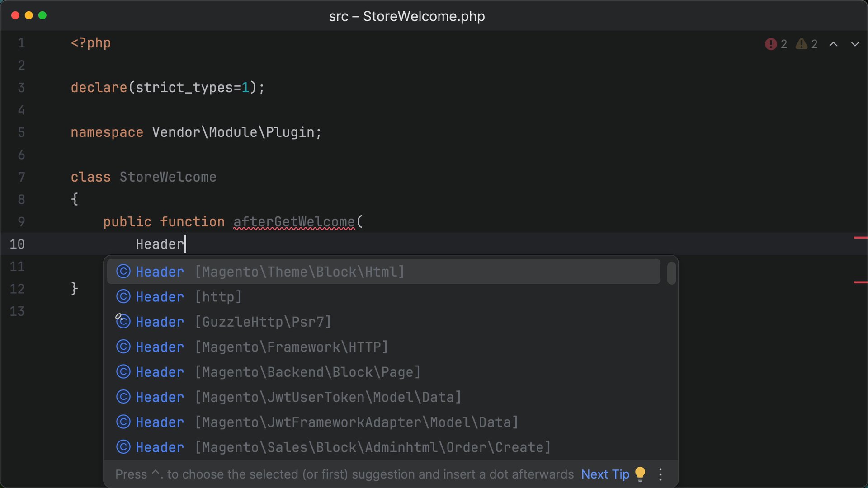Click the 'public' keyword on line 9
The image size is (868, 488).
[127, 221]
